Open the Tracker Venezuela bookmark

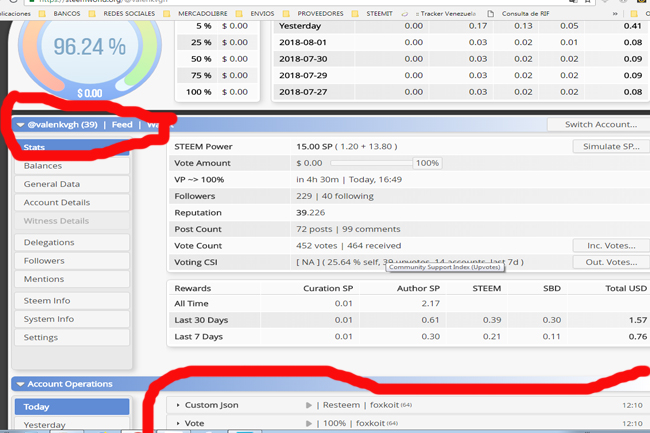pos(439,14)
